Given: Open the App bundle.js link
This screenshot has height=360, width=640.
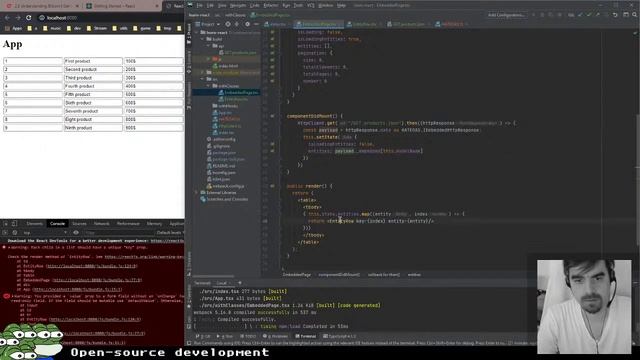Looking at the screenshot, I should pos(78,289).
